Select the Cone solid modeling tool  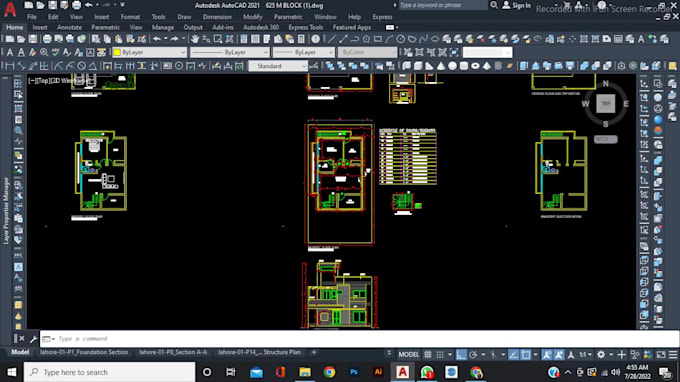[441, 66]
